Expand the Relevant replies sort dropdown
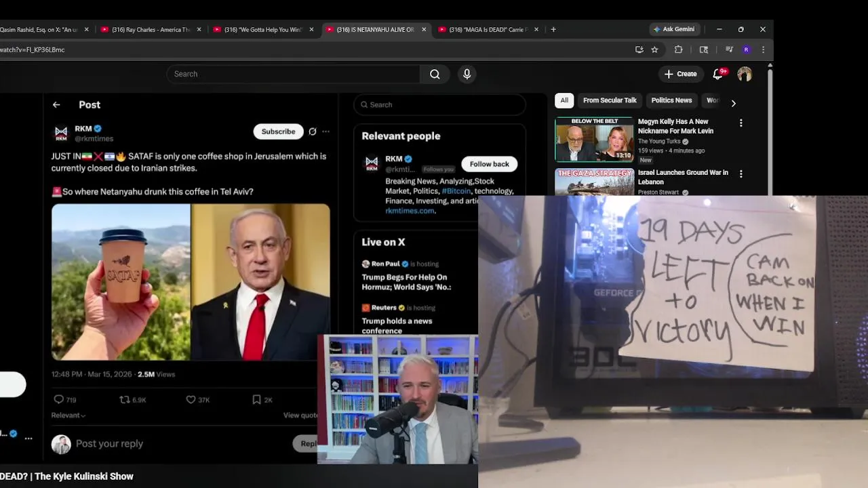Screen dimensions: 868x488 click(68, 415)
